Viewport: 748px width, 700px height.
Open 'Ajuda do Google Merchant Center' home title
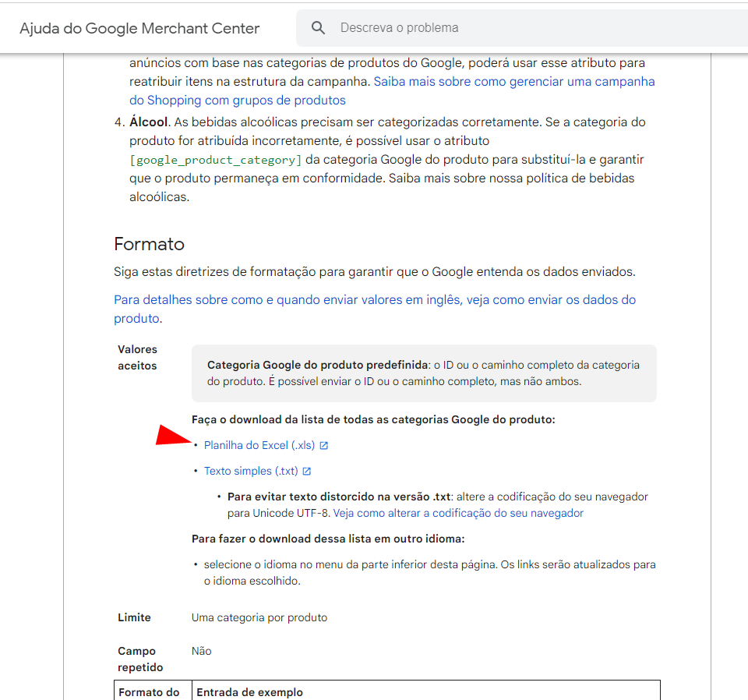pos(139,28)
